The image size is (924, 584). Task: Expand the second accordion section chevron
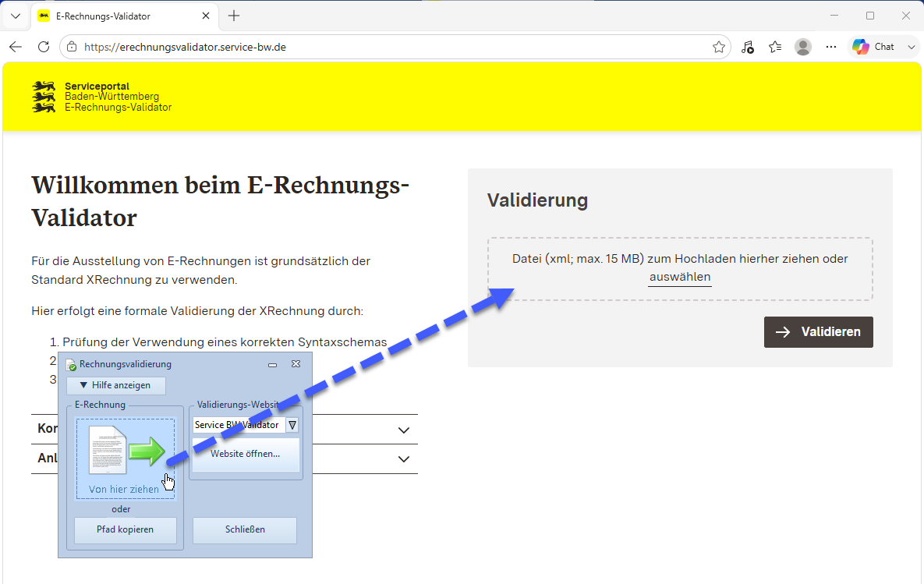pyautogui.click(x=404, y=459)
